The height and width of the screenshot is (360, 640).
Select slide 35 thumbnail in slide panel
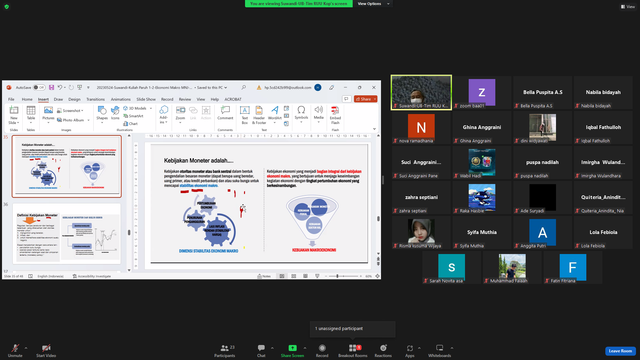(67, 167)
